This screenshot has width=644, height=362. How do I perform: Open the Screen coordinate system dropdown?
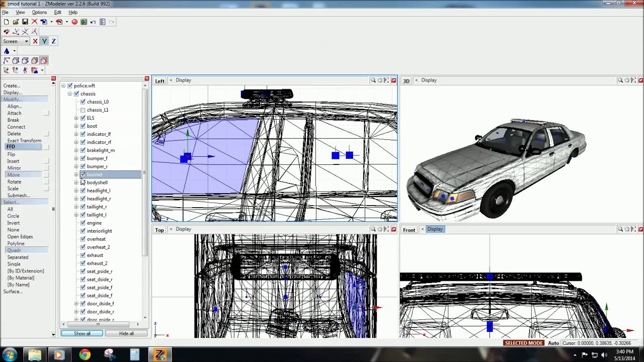16,41
